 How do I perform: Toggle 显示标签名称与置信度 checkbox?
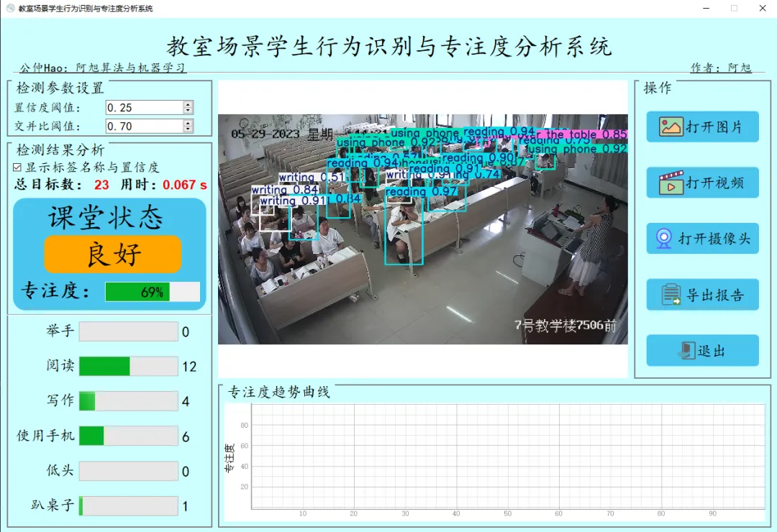(17, 168)
